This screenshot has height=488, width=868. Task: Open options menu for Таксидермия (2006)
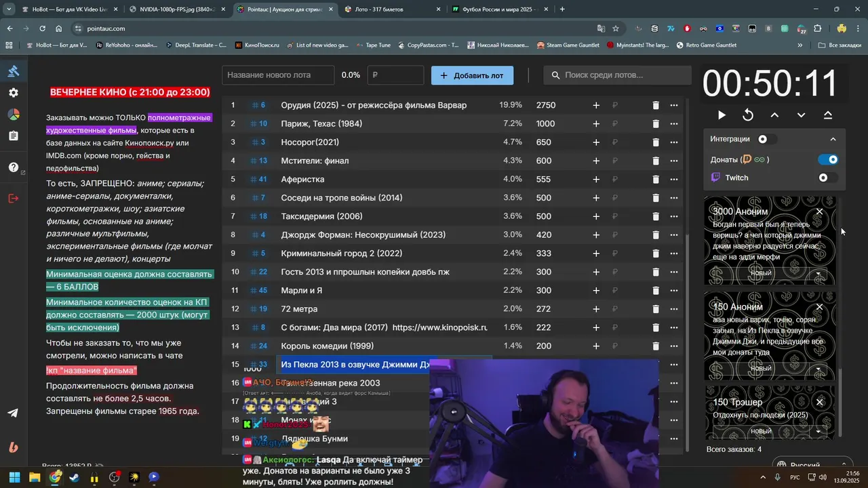coord(674,216)
